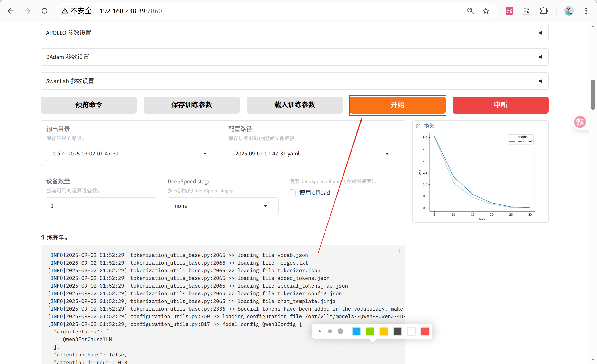Click the 设备数量 input field

(102, 206)
